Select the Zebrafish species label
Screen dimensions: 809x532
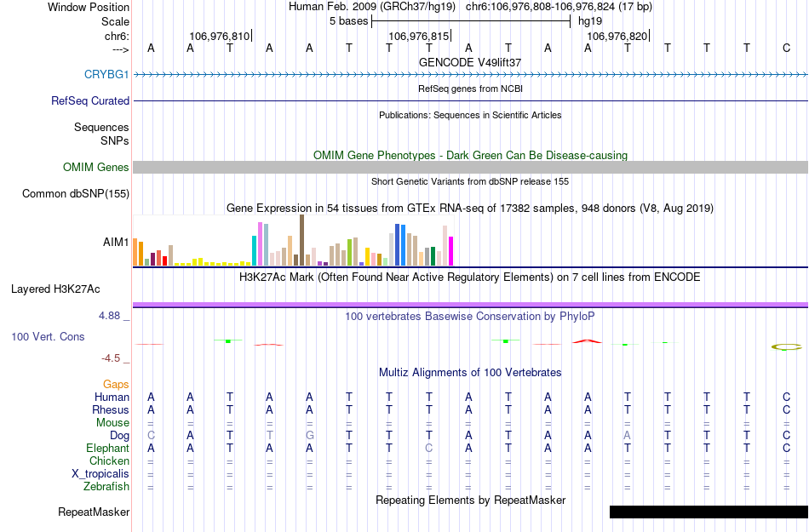click(106, 486)
